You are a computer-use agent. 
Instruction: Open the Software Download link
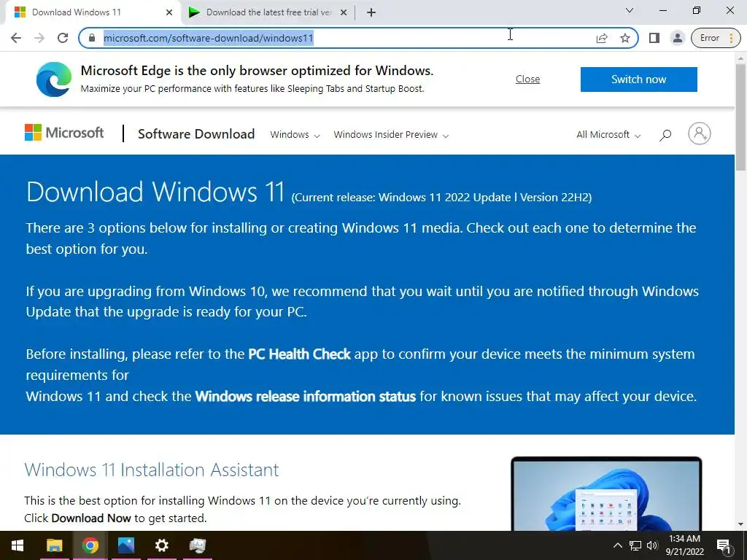point(196,134)
